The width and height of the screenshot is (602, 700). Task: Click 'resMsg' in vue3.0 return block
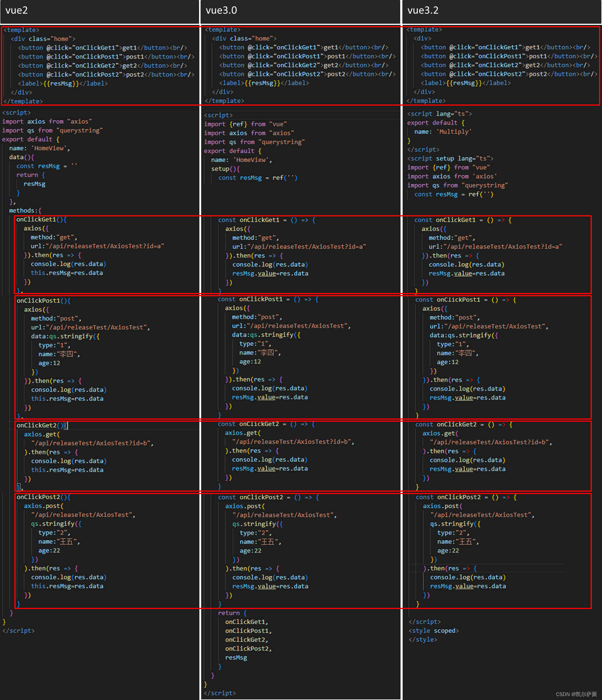236,658
